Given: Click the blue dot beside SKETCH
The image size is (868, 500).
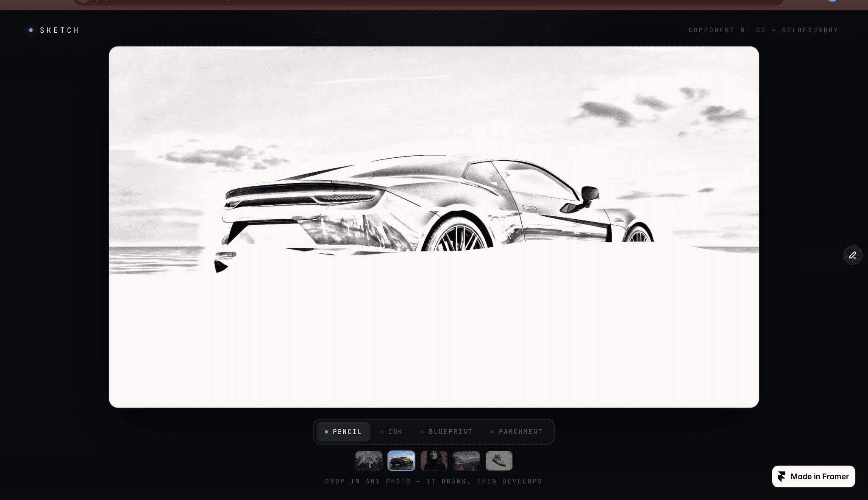Looking at the screenshot, I should [x=31, y=30].
